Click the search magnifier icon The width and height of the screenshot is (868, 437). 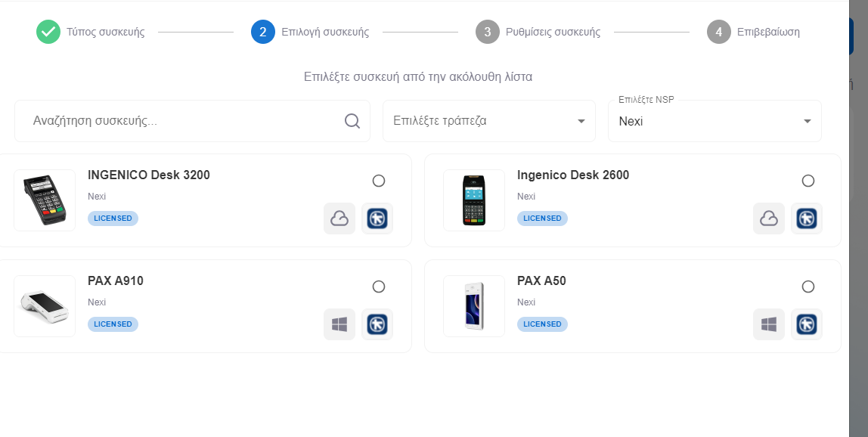click(x=352, y=121)
